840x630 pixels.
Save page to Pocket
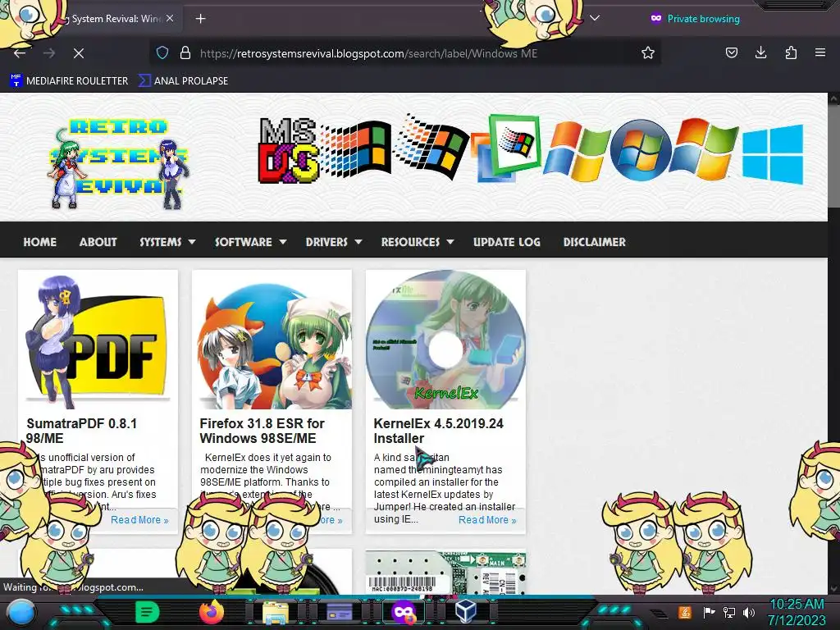click(x=731, y=52)
